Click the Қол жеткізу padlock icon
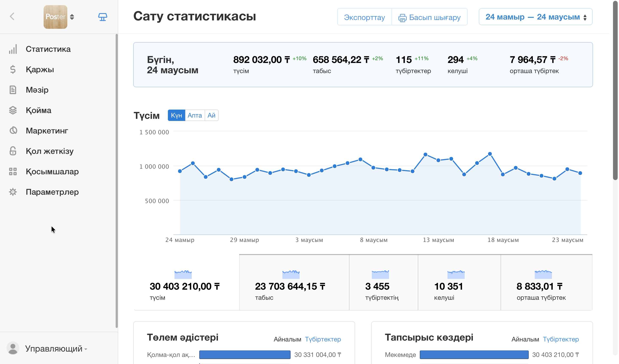The width and height of the screenshot is (619, 364). pyautogui.click(x=13, y=151)
